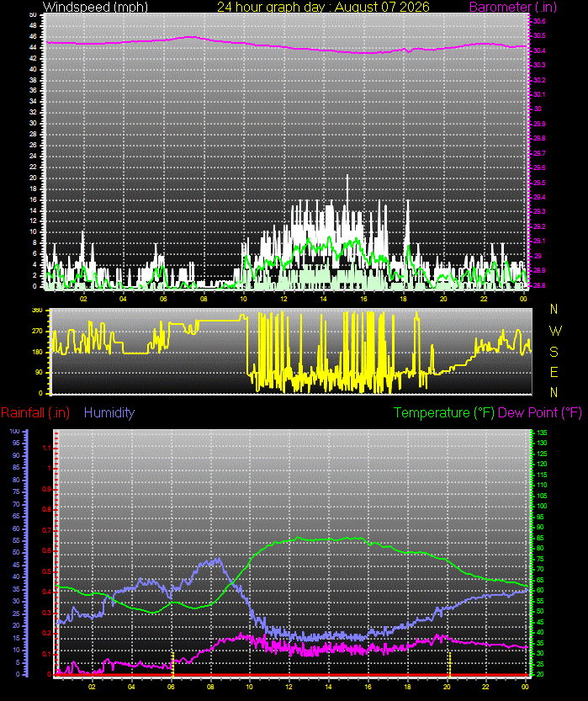This screenshot has height=701, width=588.
Task: Click the 360 value on direction axis
Action: pyautogui.click(x=38, y=311)
